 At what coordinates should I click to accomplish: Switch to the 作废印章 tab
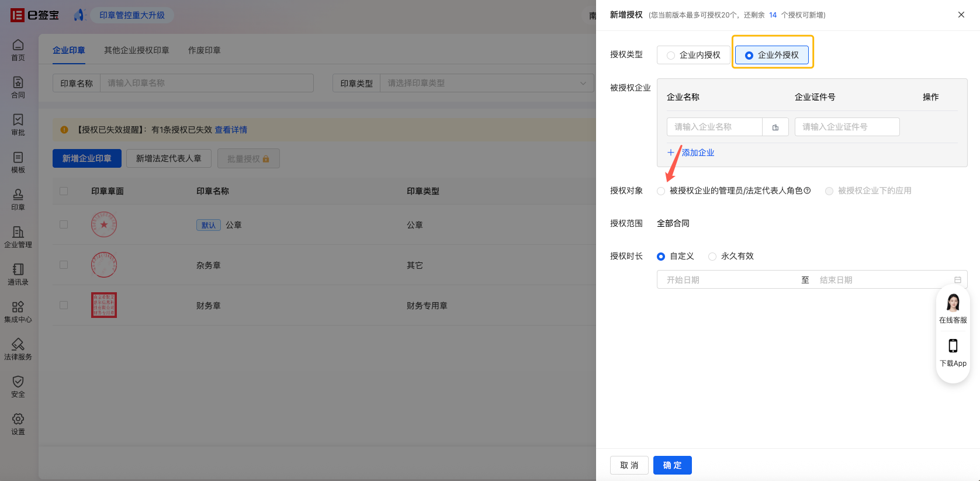point(204,50)
